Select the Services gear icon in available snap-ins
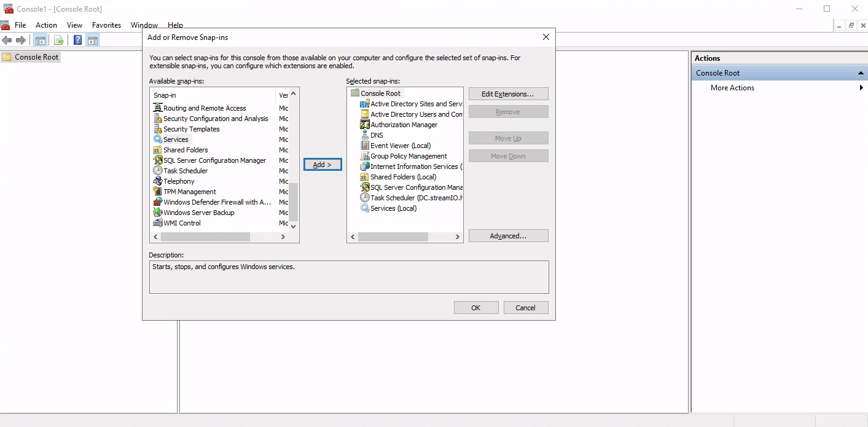Screen dimensions: 868x427 tap(158, 139)
